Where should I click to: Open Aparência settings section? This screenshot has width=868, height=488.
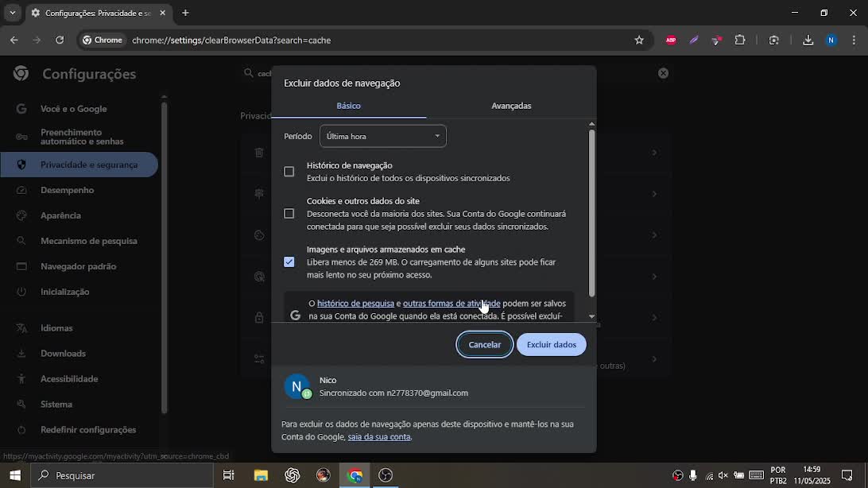(x=79, y=215)
